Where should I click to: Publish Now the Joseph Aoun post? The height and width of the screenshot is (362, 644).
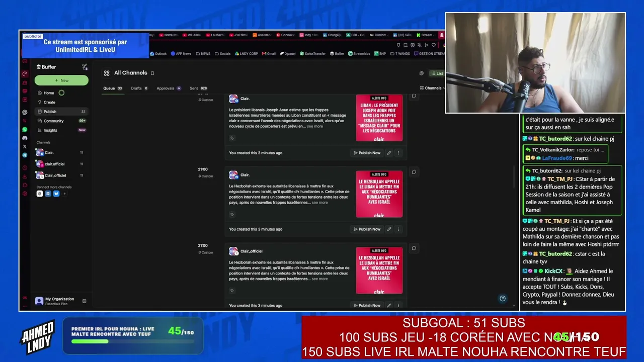coord(367,153)
